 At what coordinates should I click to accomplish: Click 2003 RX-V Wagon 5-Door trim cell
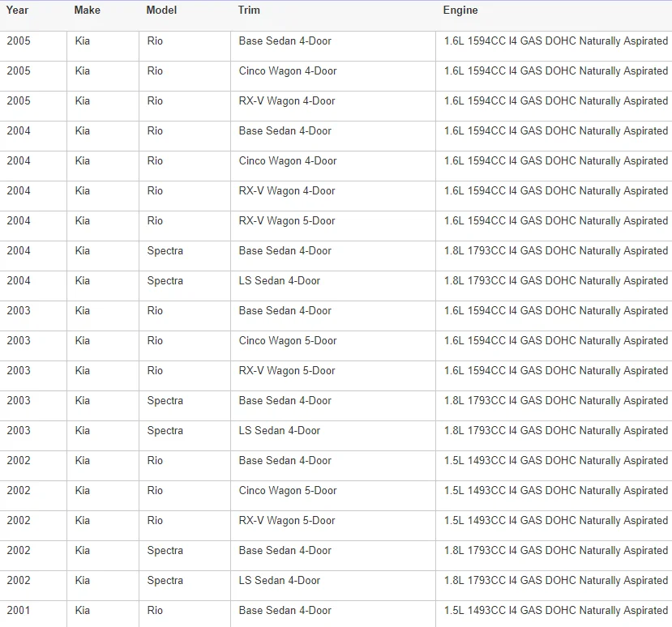333,376
